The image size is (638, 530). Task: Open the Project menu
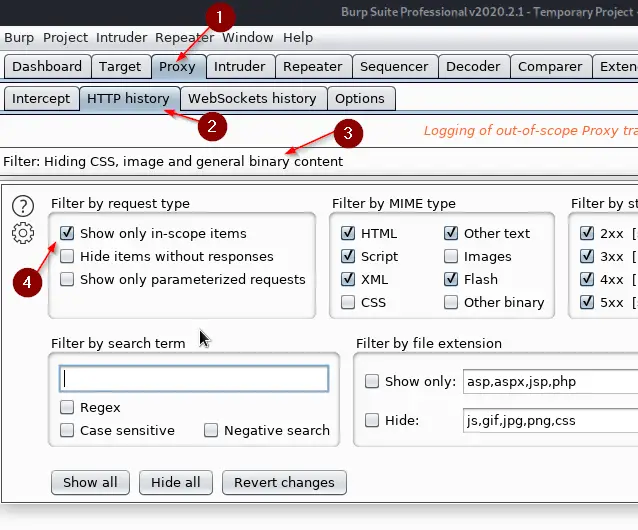tap(66, 37)
